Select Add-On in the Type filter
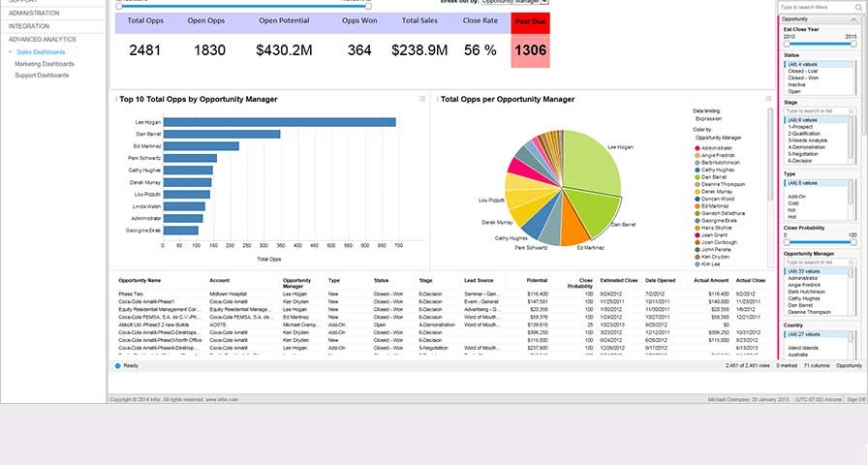This screenshot has height=465, width=868. coord(796,197)
